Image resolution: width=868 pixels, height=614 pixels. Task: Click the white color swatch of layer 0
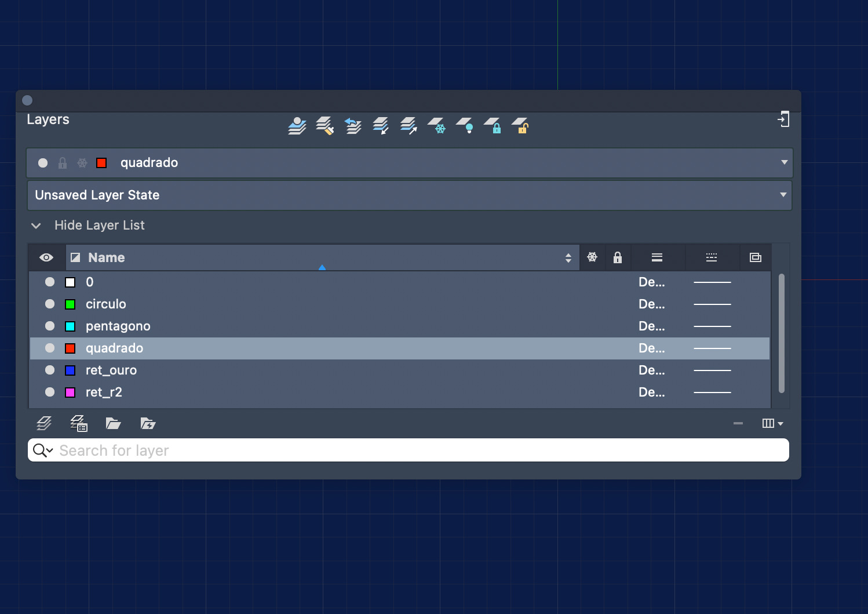70,282
